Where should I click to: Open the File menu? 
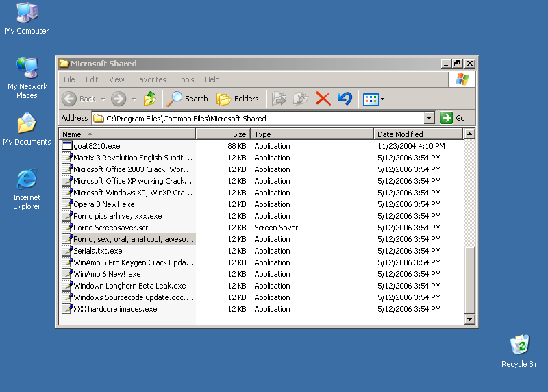69,79
